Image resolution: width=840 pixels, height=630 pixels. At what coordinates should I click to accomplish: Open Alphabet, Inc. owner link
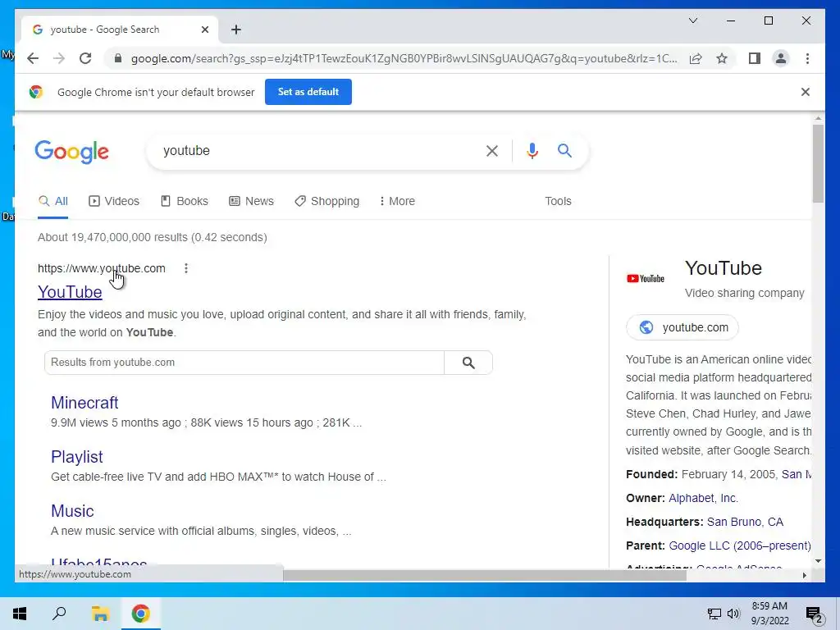click(x=703, y=498)
